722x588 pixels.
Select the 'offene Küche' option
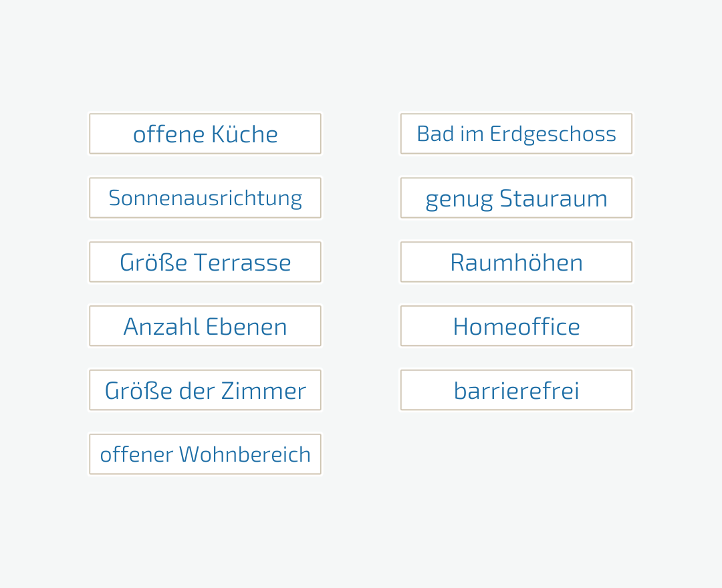point(205,134)
